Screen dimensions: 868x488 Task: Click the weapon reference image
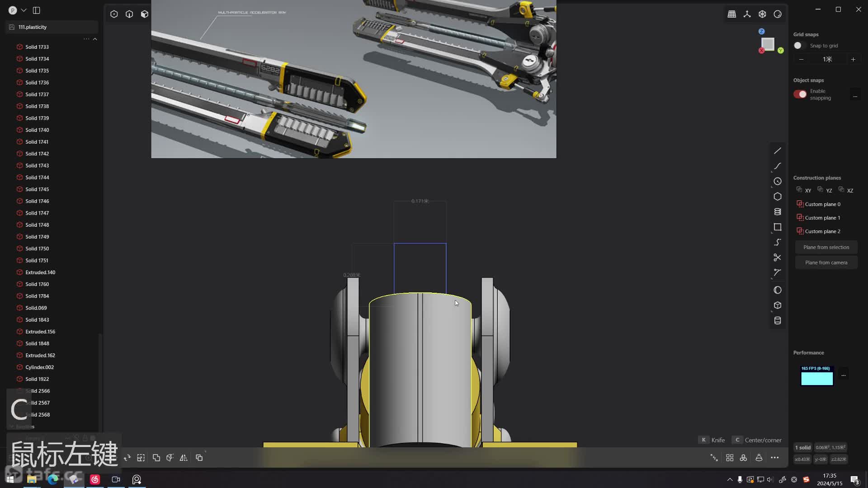(354, 79)
